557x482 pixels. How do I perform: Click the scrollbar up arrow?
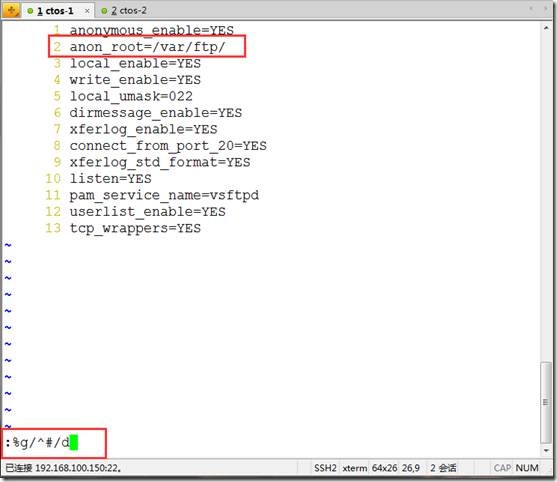pyautogui.click(x=546, y=28)
